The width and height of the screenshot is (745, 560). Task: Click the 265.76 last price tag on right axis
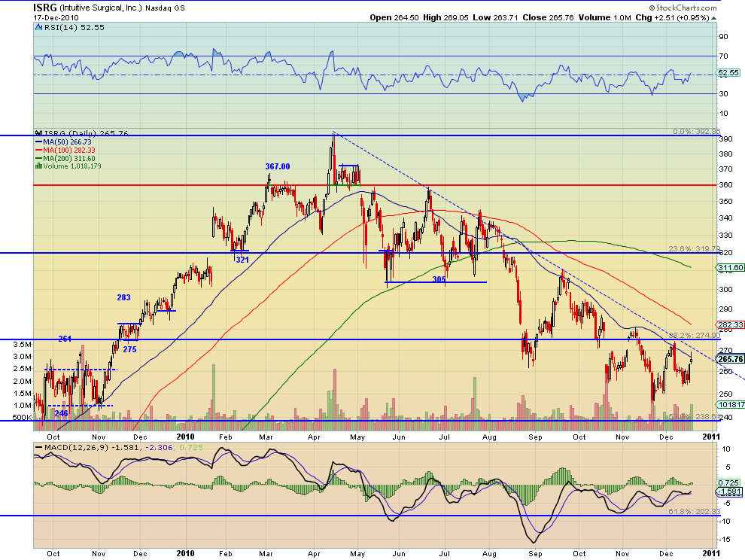click(x=731, y=359)
